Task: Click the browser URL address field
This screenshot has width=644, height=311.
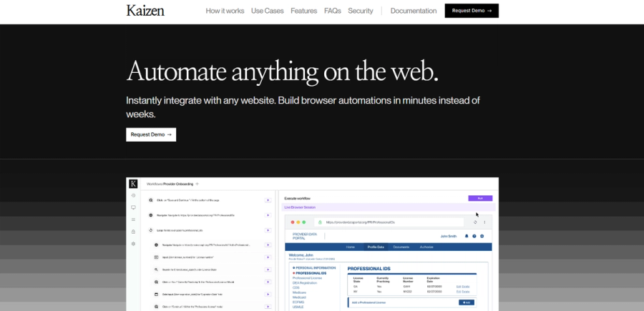Action: [389, 222]
